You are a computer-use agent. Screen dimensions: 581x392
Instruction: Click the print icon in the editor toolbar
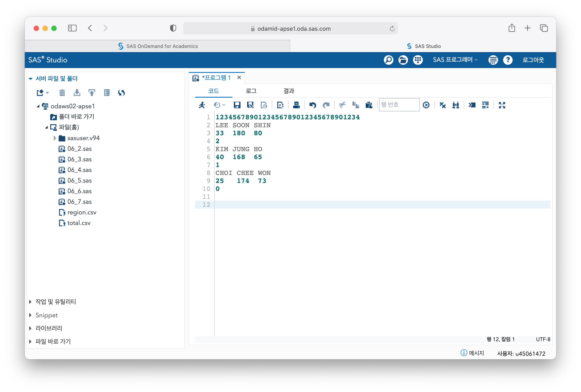(296, 105)
